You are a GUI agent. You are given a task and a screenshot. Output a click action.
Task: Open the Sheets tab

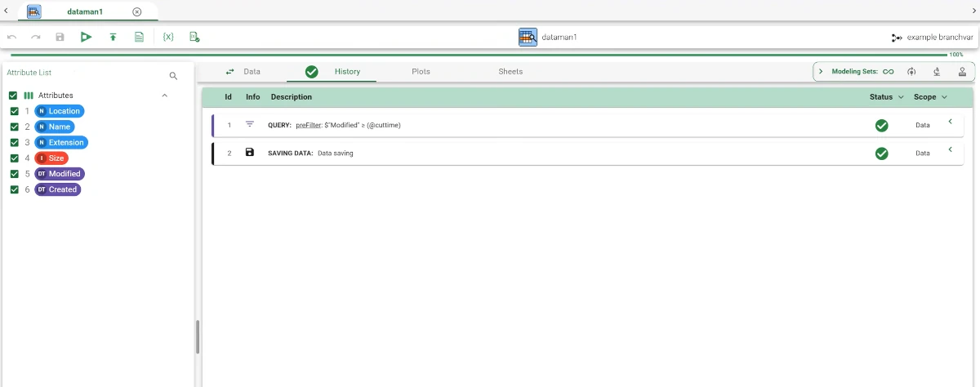(510, 72)
